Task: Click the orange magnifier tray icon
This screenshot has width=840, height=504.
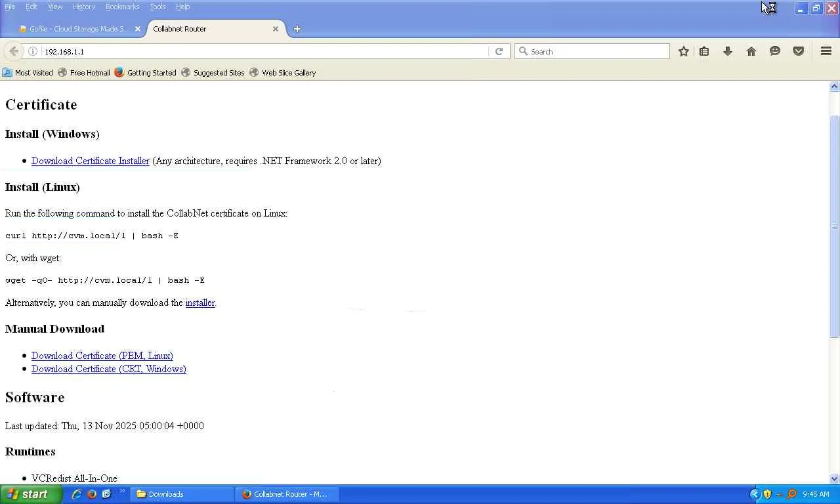Action: point(791,494)
